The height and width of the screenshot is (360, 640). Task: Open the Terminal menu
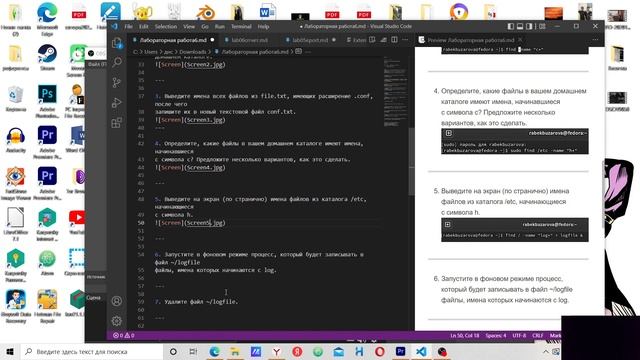tap(241, 27)
